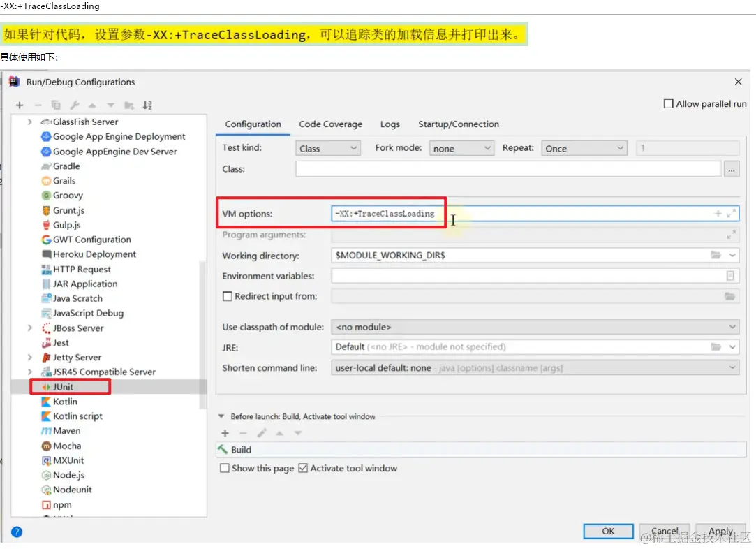Open the JRE dropdown arrow
Screen dimensions: 756x549
point(732,347)
